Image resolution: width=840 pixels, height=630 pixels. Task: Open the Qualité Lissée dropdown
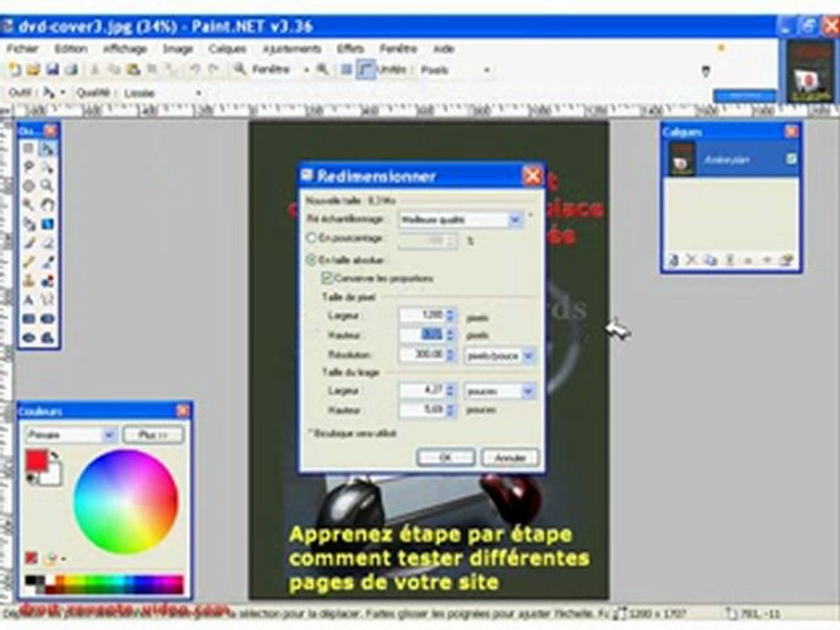(x=199, y=94)
